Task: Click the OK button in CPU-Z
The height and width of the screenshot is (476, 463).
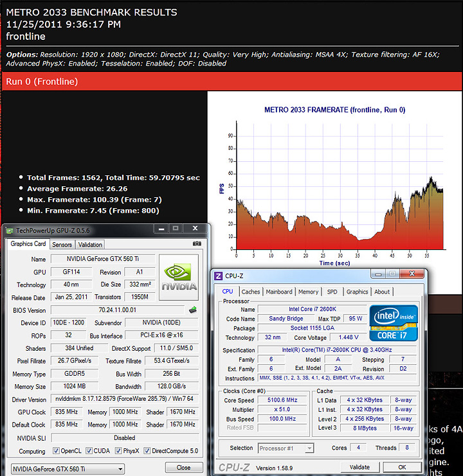Action: (x=402, y=467)
